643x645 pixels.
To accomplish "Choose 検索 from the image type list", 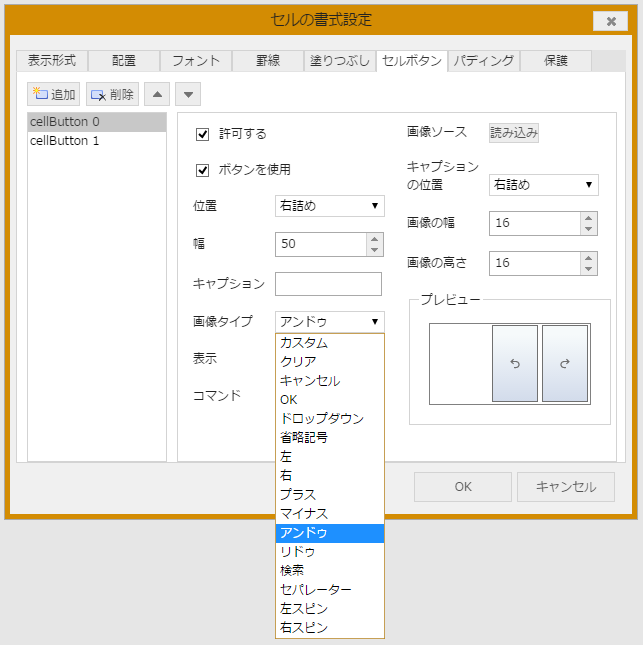I will (x=330, y=571).
